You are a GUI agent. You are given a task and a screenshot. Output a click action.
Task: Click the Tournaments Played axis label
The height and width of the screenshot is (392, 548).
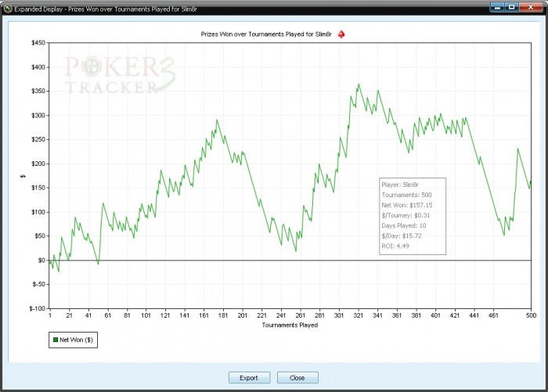tap(290, 325)
